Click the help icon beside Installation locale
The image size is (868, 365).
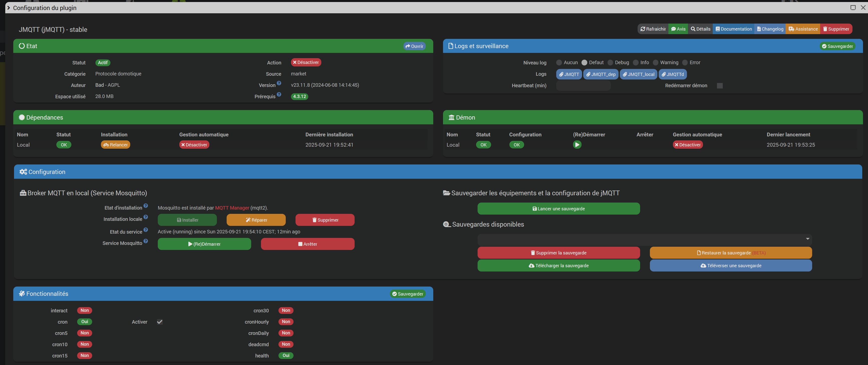click(x=146, y=217)
